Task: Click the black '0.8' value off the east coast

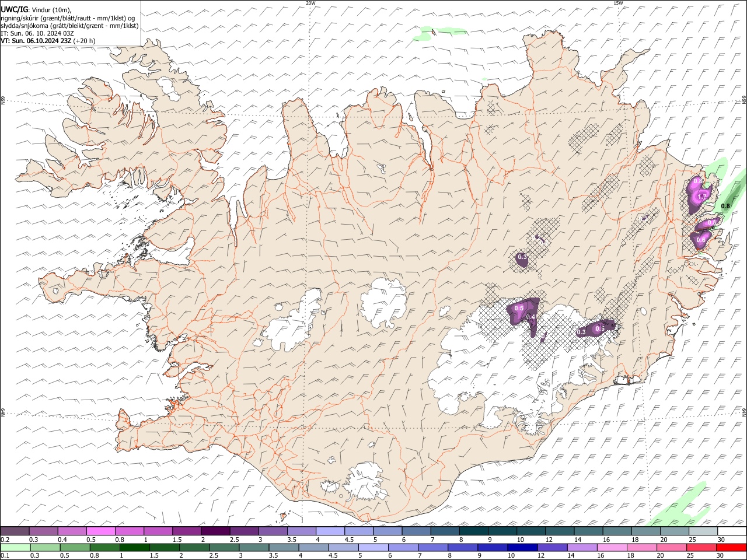Action: point(726,206)
